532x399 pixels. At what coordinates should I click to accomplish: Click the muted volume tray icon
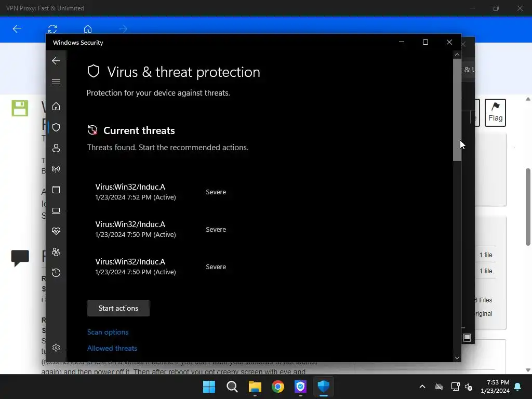(469, 387)
